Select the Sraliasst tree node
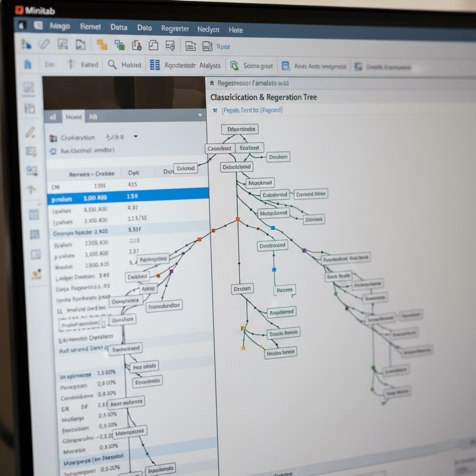 coord(250,148)
